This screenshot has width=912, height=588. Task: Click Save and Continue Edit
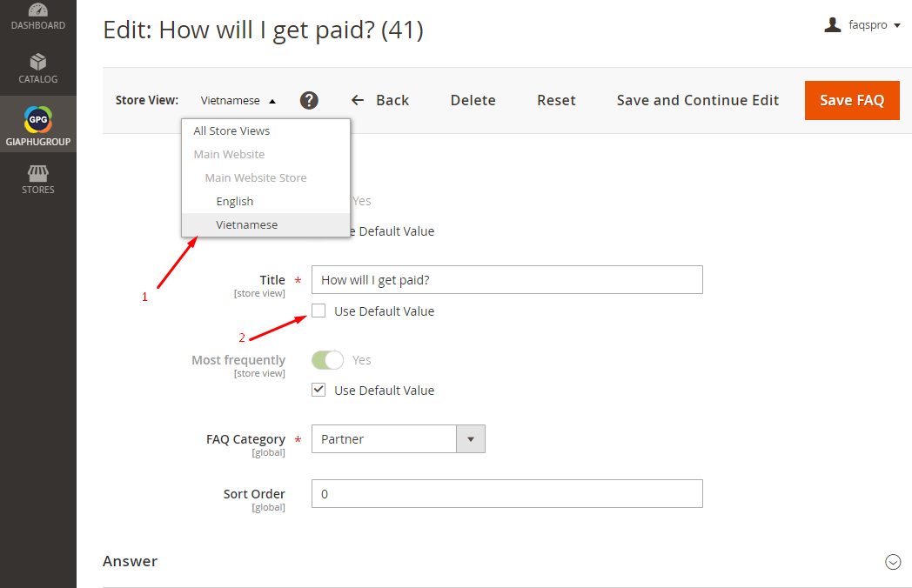tap(697, 101)
